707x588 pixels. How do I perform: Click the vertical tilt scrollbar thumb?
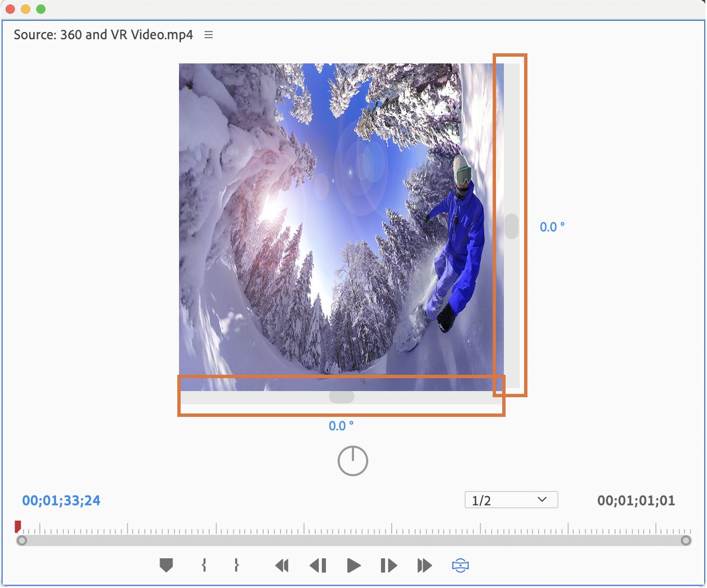coord(511,226)
